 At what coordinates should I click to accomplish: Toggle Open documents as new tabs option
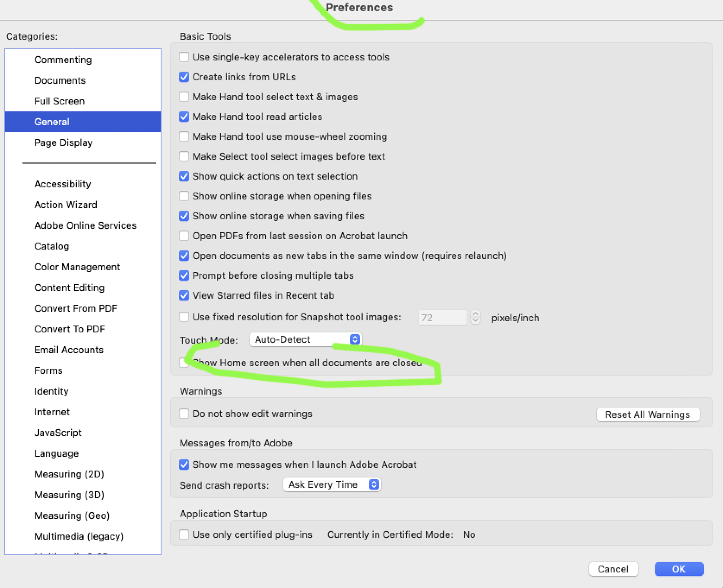coord(184,256)
